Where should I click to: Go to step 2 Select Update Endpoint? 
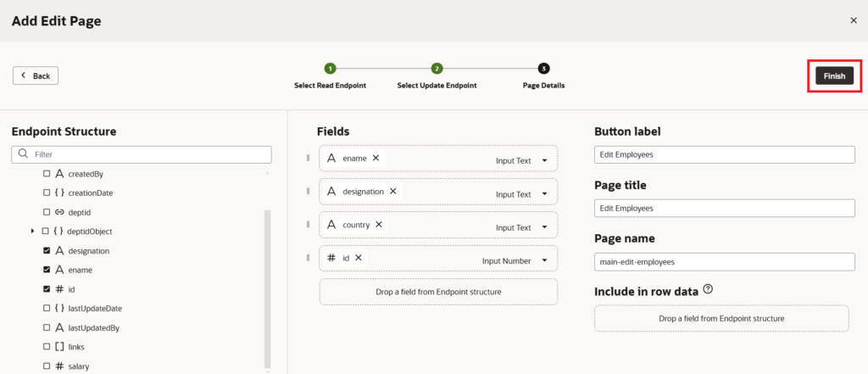click(x=437, y=69)
